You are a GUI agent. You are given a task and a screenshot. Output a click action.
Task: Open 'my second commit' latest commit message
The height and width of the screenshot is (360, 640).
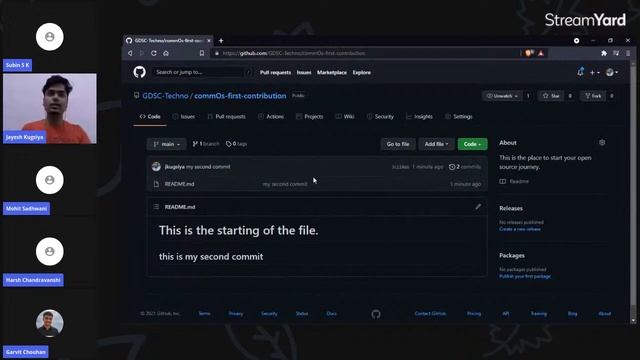(x=208, y=167)
